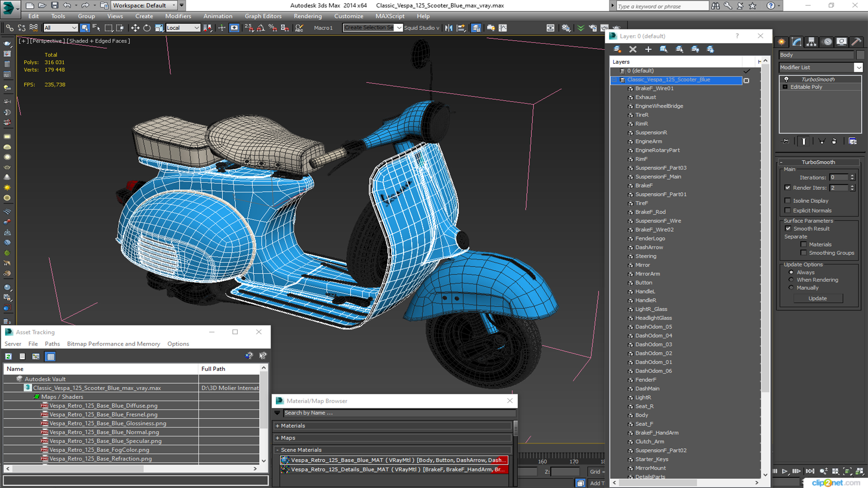Save the file via floppy icon
868x488 pixels.
click(55, 5)
